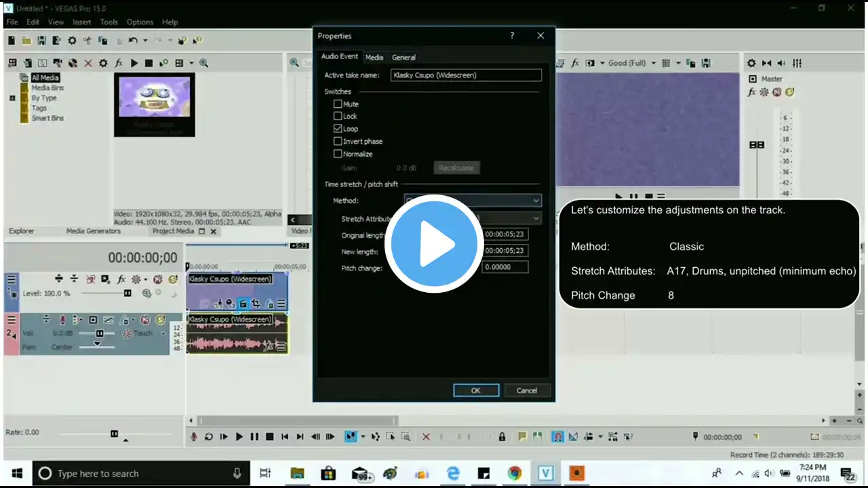Toggle loop playback in transport bar
This screenshot has height=488, width=868.
coord(209,437)
